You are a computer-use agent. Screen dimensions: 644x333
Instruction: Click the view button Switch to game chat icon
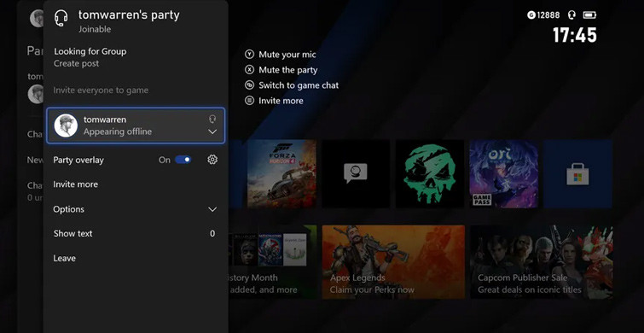click(249, 85)
